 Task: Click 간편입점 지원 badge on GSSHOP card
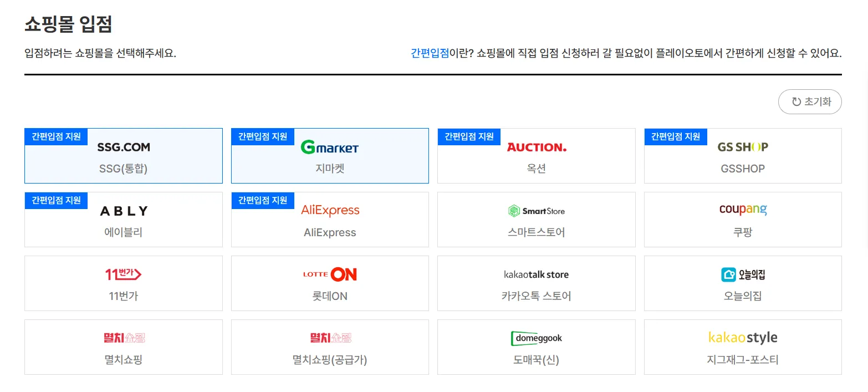(x=676, y=136)
